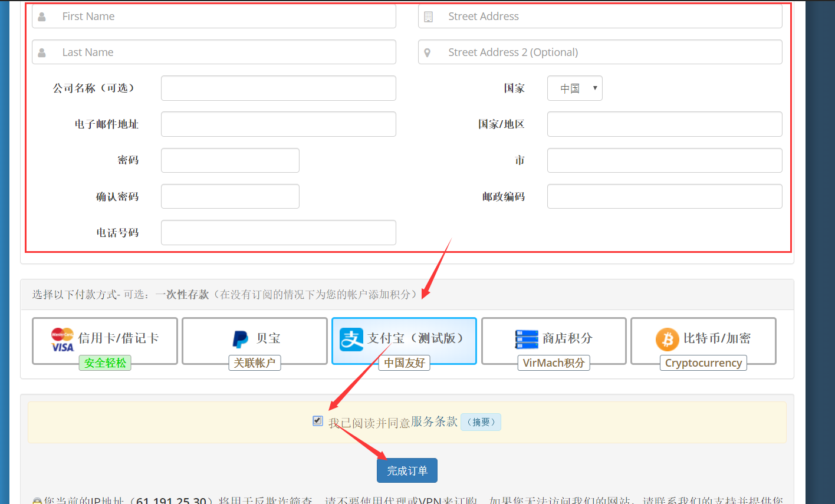Click the 邮政编码 postal code field
The height and width of the screenshot is (504, 835).
click(x=665, y=197)
